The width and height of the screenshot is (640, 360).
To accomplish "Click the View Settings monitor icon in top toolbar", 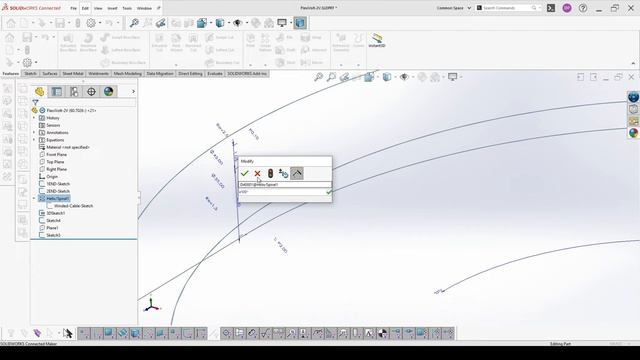I will [x=282, y=23].
